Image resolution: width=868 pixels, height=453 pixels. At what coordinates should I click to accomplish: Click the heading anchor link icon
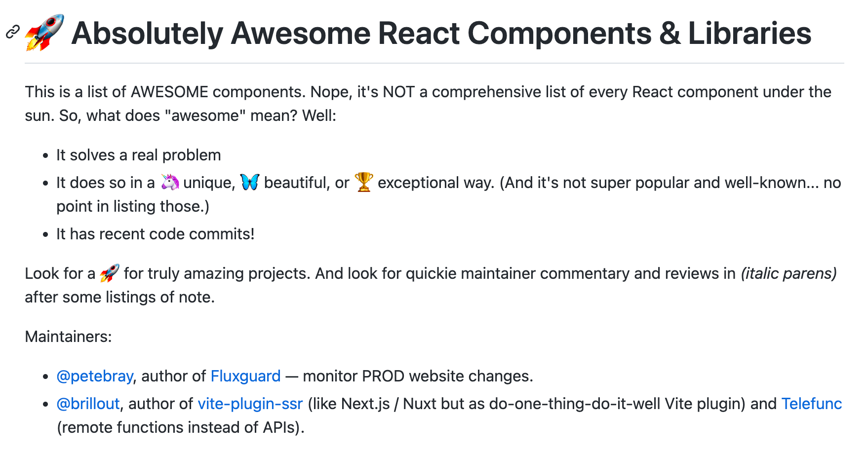tap(12, 32)
